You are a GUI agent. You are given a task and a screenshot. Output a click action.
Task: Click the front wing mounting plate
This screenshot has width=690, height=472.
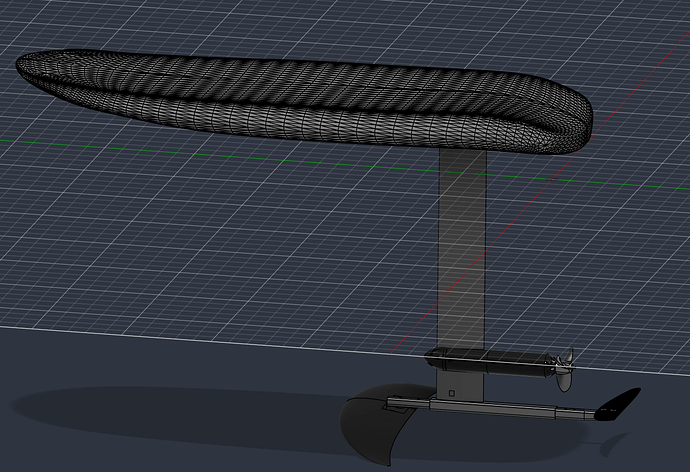397,407
